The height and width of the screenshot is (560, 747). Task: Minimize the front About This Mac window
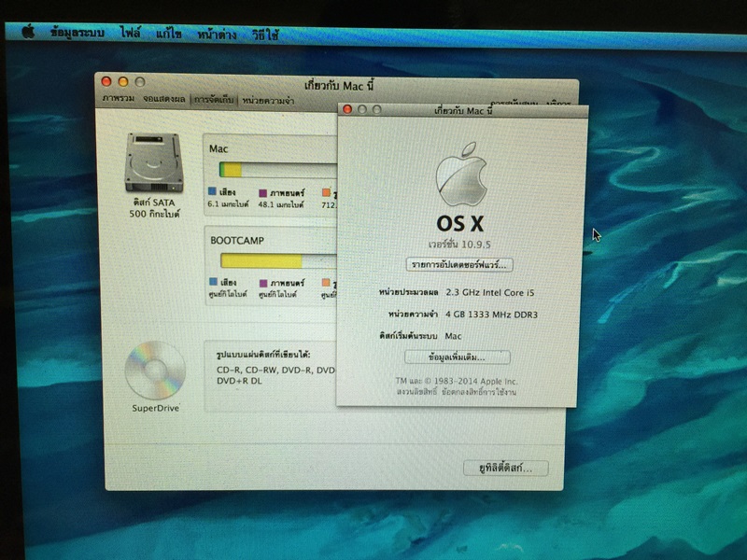click(x=362, y=109)
